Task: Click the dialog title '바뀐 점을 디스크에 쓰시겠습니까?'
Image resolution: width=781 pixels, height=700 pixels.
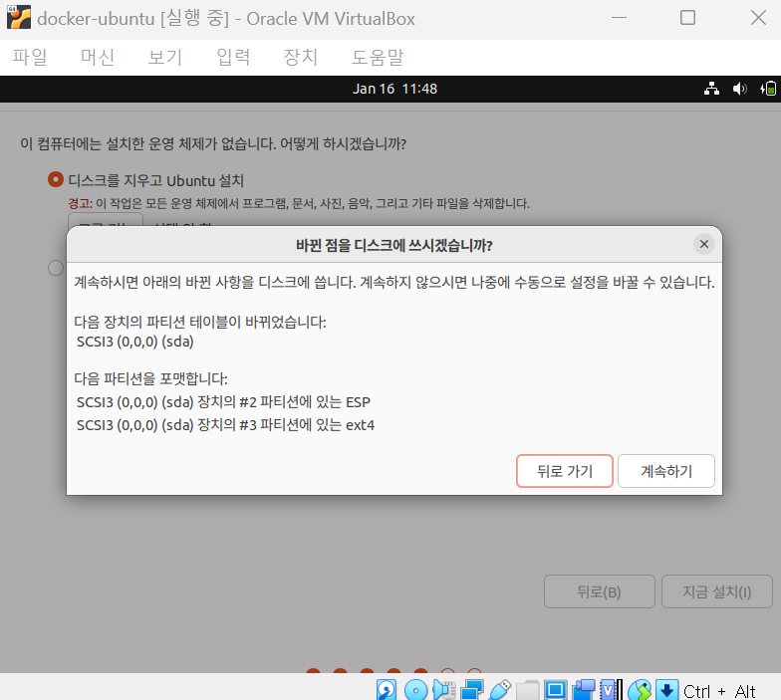Action: coord(394,245)
